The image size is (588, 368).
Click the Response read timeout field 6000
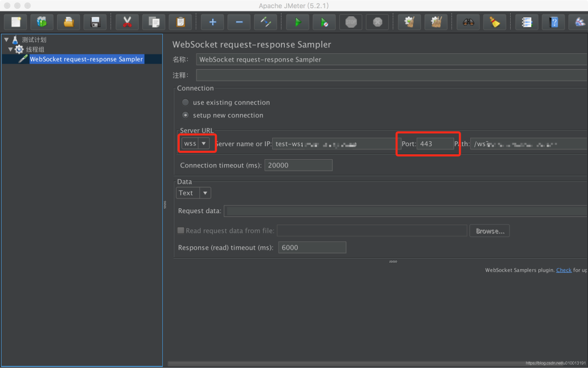tap(312, 248)
